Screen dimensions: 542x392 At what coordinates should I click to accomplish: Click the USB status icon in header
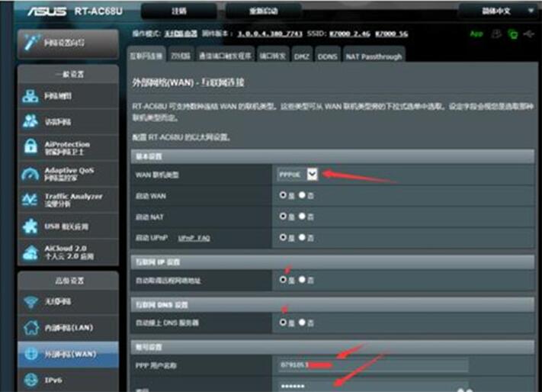[x=529, y=34]
